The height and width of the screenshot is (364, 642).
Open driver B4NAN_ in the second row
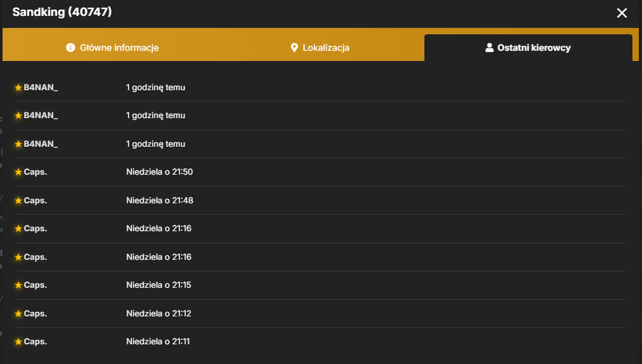click(x=40, y=116)
